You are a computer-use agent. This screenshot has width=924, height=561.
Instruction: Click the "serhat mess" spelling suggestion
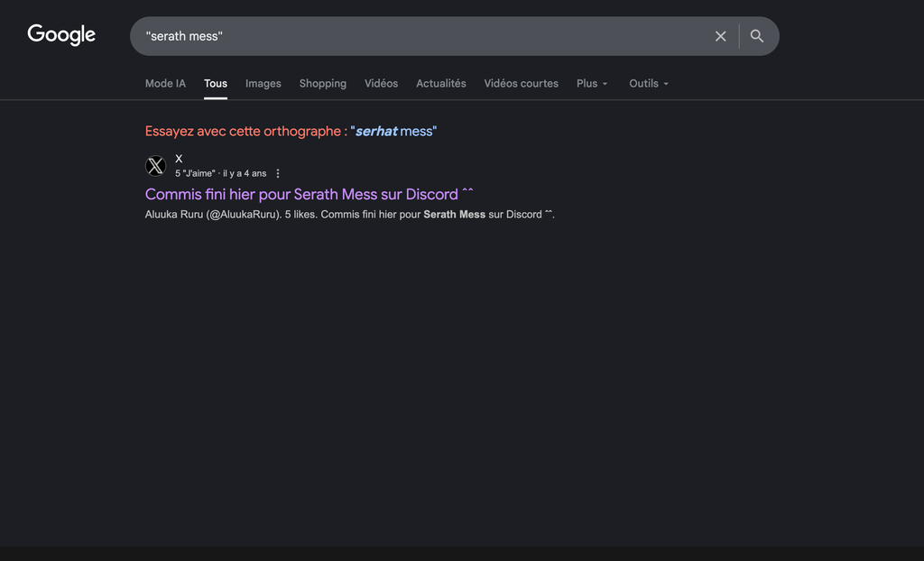tap(393, 132)
